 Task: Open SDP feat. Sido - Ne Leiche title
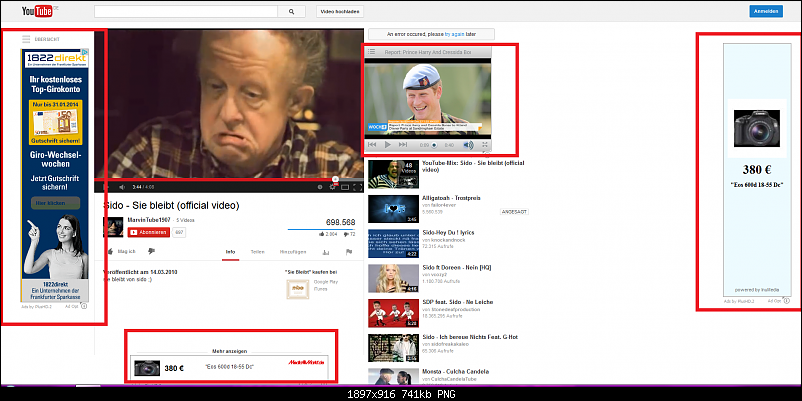point(456,302)
